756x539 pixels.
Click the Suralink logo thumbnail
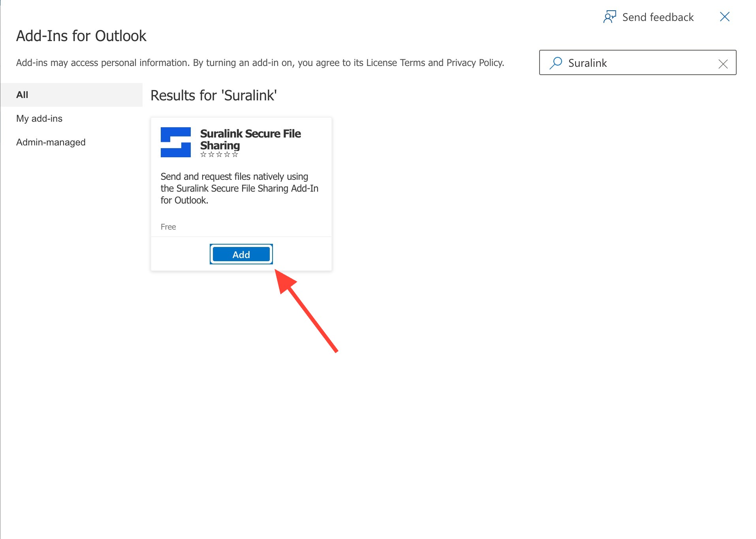coord(176,142)
